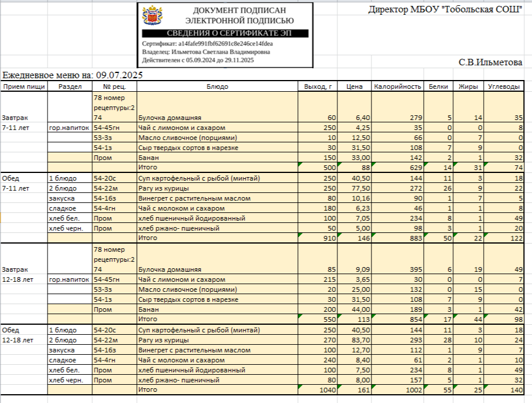Click the 'Завтрак 7-11 лет' meal label

(x=16, y=122)
